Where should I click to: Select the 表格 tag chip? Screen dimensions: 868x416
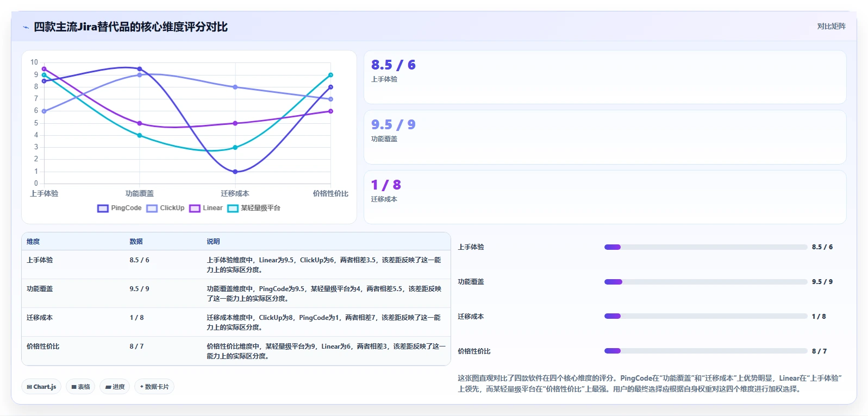80,387
